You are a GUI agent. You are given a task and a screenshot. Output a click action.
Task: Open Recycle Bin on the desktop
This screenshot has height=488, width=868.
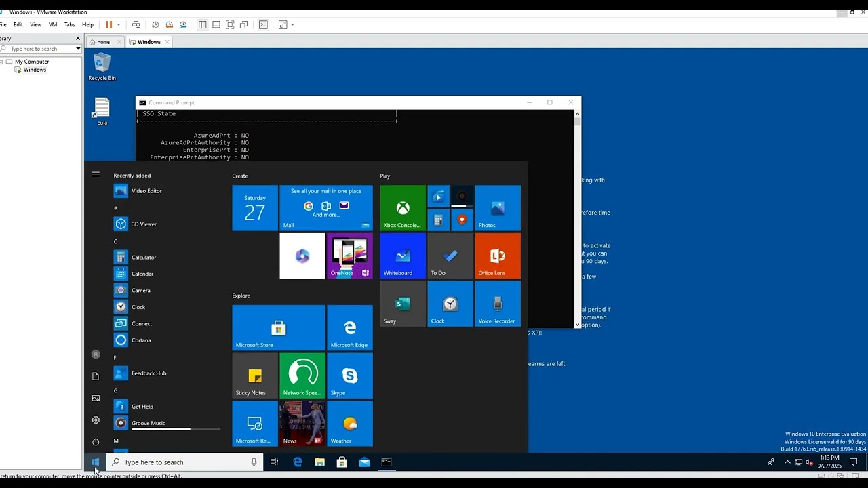click(102, 68)
